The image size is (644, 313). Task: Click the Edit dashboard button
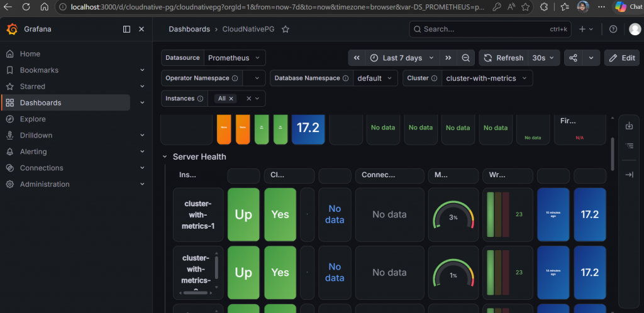[x=622, y=58]
